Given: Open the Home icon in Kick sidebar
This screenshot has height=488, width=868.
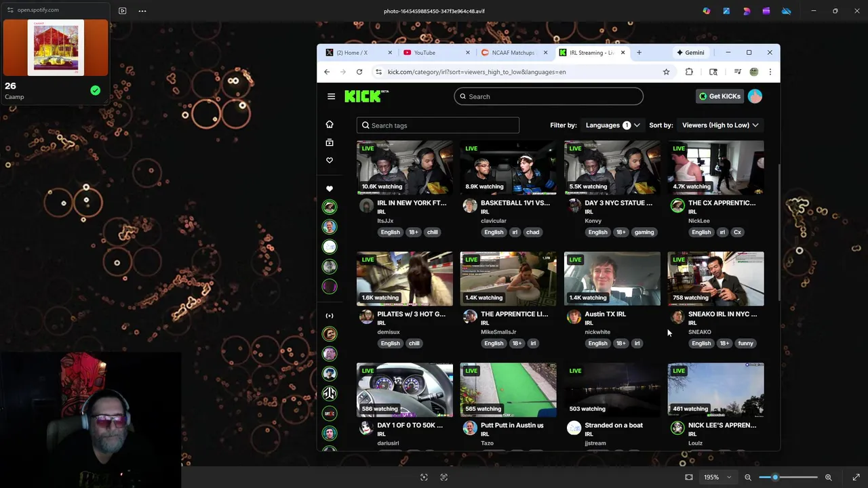Looking at the screenshot, I should tap(330, 125).
